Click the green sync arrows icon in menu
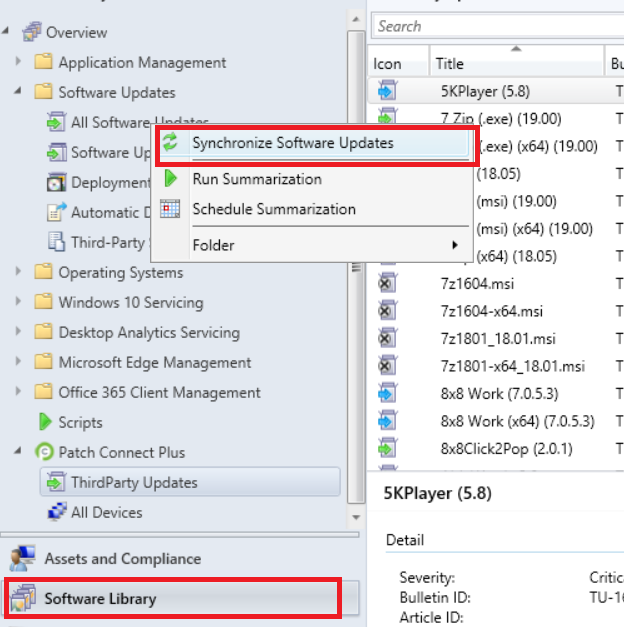624x627 pixels. pyautogui.click(x=170, y=142)
